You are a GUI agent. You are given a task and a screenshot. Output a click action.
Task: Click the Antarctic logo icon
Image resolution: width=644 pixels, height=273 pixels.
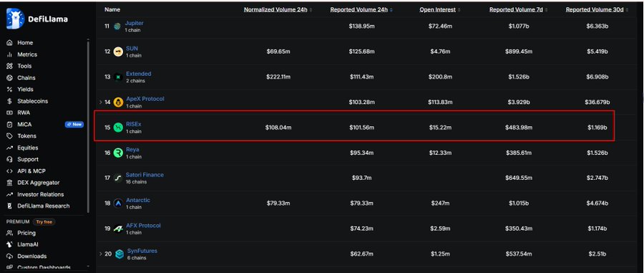(118, 203)
